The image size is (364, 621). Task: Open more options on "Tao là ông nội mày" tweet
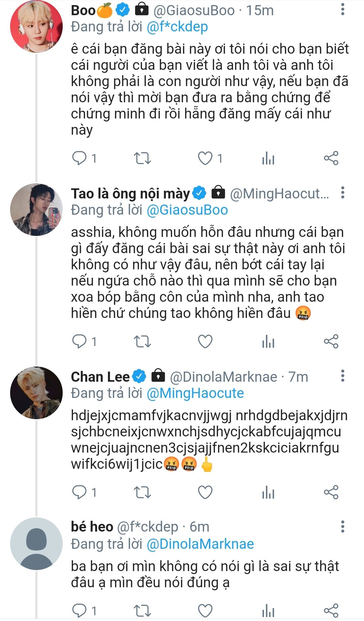click(342, 192)
